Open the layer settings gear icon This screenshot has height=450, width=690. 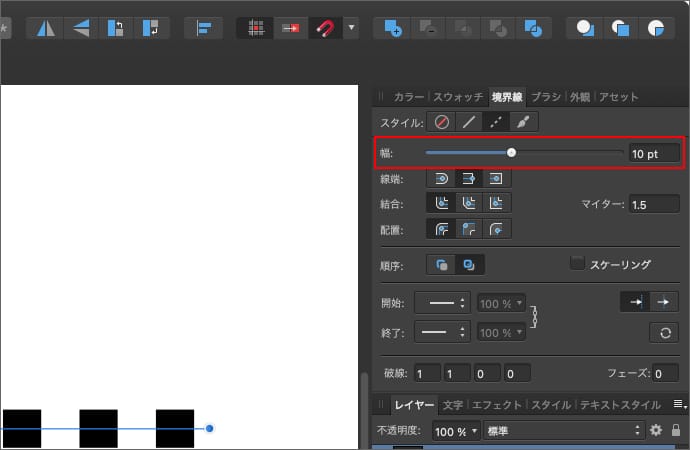[656, 431]
